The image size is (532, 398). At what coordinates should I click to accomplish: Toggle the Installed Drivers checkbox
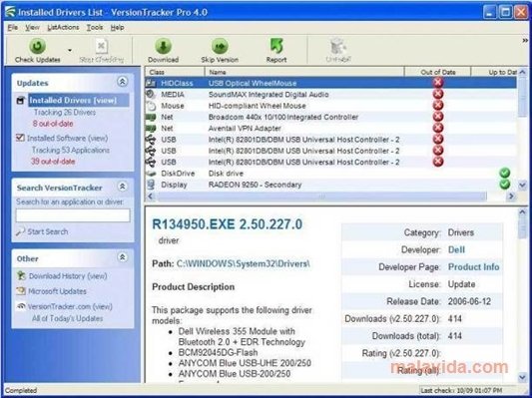pos(21,101)
